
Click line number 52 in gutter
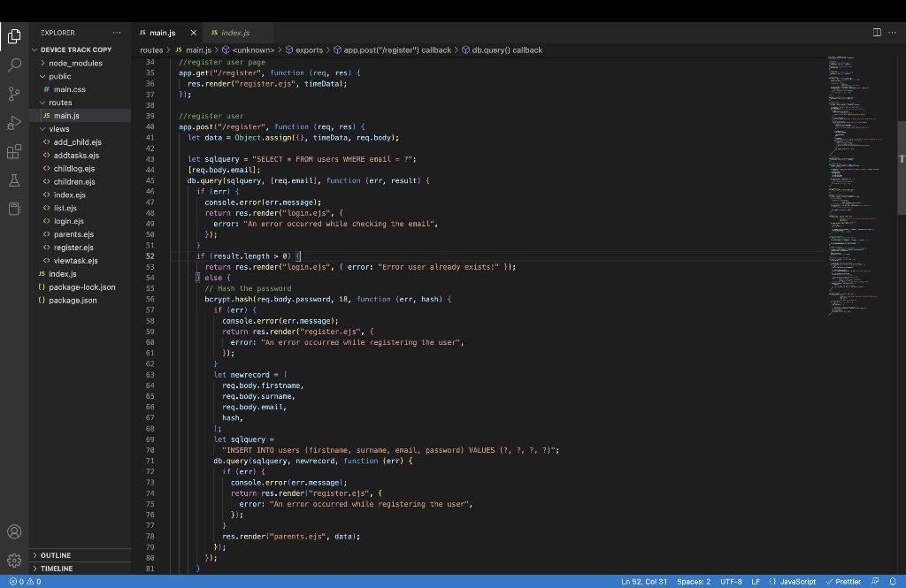point(150,256)
